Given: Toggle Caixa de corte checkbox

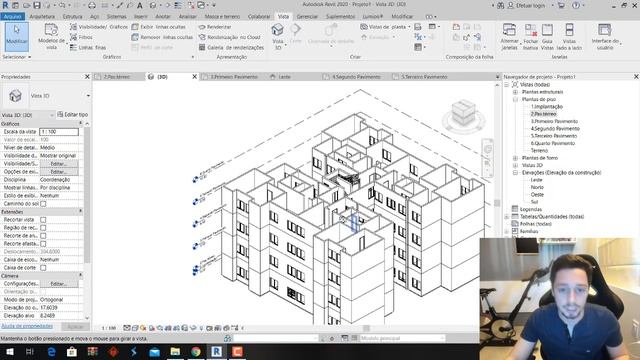Looking at the screenshot, I should (43, 268).
